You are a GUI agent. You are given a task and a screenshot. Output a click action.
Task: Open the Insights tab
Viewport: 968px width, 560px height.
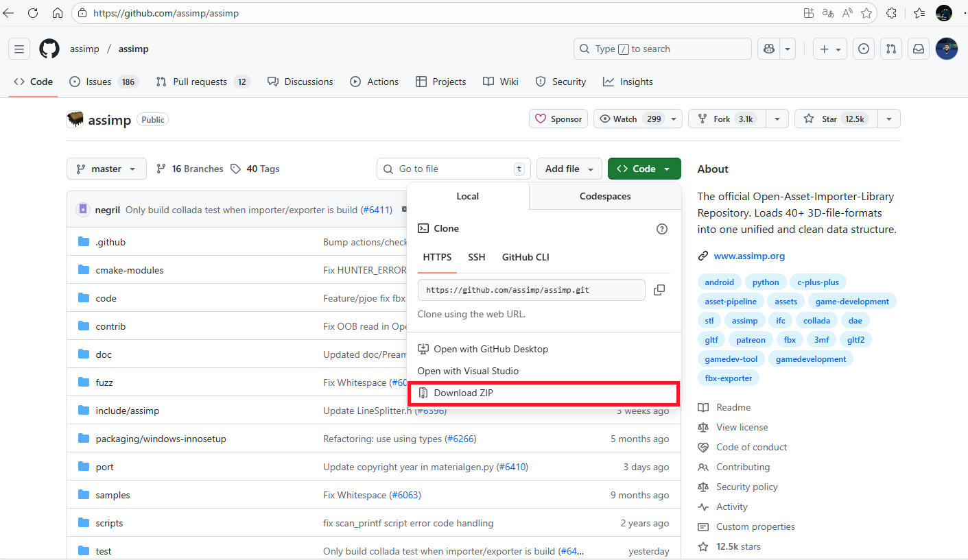coord(628,82)
